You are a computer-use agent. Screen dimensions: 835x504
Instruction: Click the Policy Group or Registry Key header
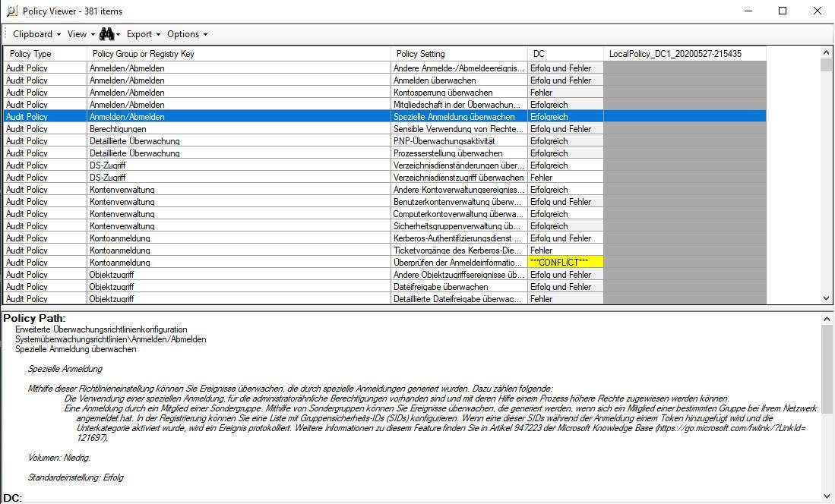[239, 54]
